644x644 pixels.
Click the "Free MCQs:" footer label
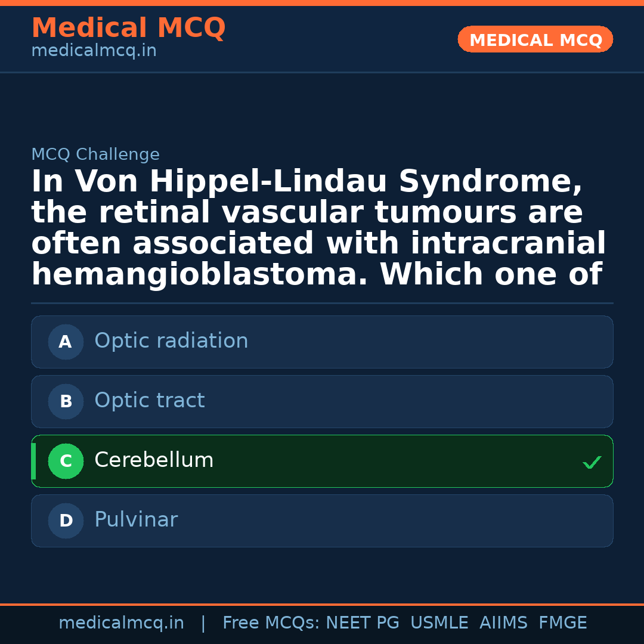(271, 623)
